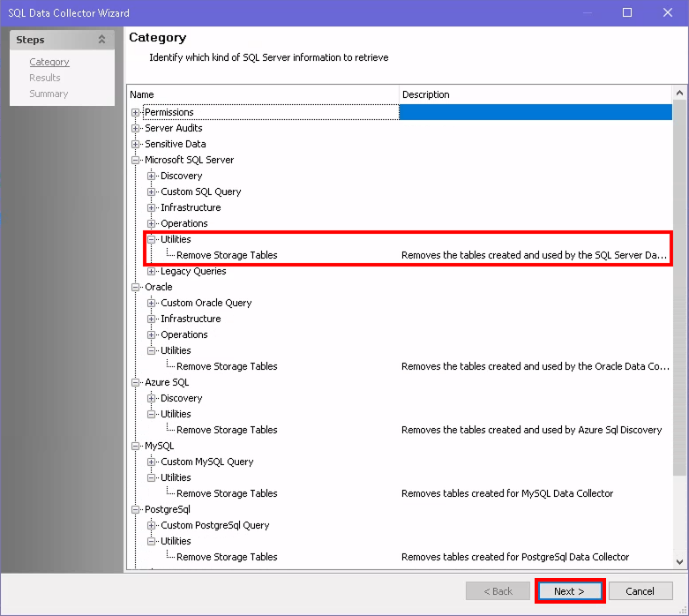The height and width of the screenshot is (616, 689).
Task: Select Remove Storage Tables under Microsoft SQL Server
Action: tap(227, 255)
